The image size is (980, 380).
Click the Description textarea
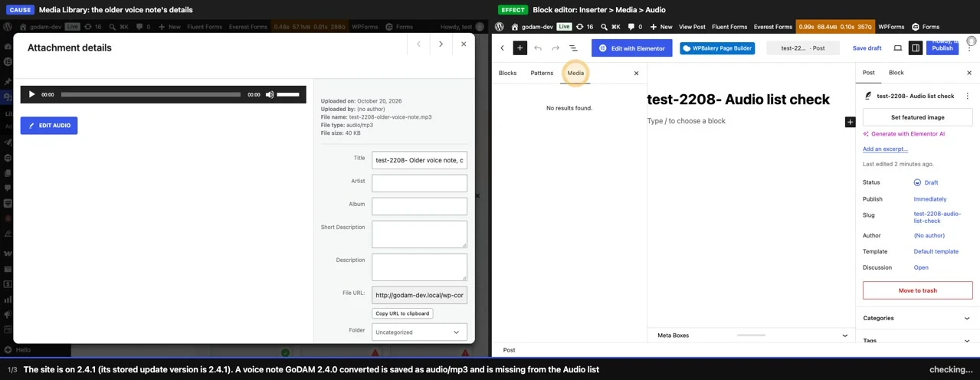[x=419, y=267]
